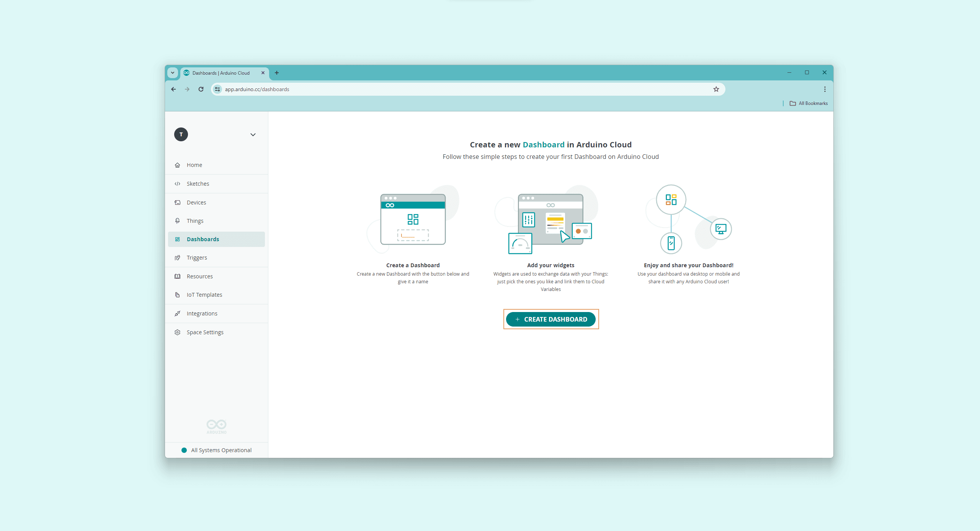The image size is (980, 531).
Task: Click the Sketches code-bracket icon
Action: (x=177, y=184)
